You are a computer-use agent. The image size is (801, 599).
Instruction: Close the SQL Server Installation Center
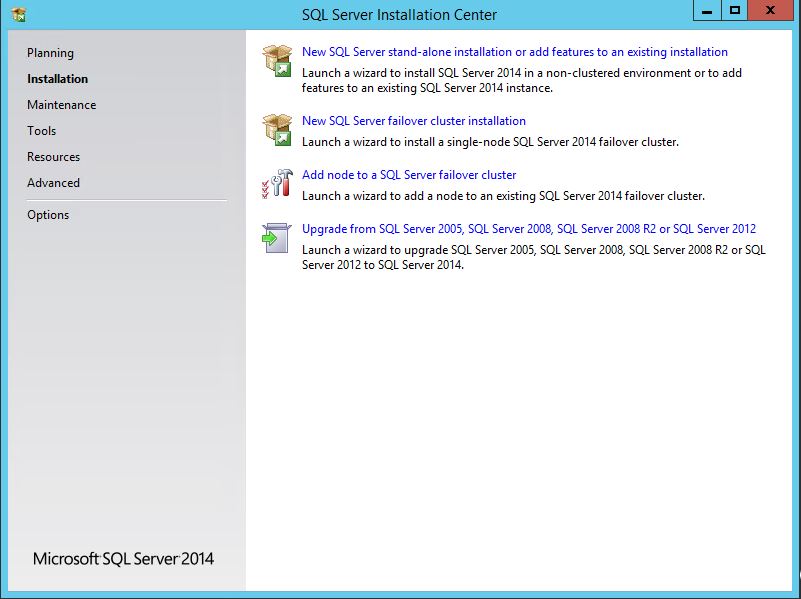pos(772,11)
